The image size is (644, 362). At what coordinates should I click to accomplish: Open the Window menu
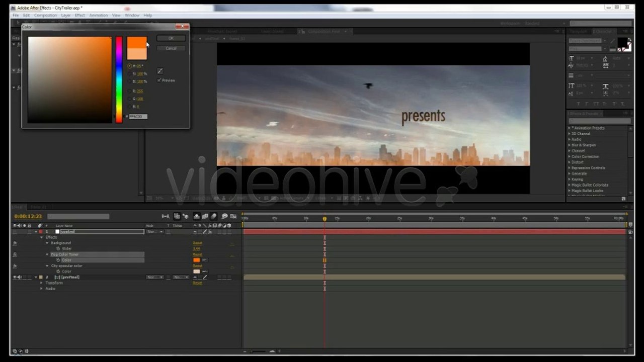point(132,16)
